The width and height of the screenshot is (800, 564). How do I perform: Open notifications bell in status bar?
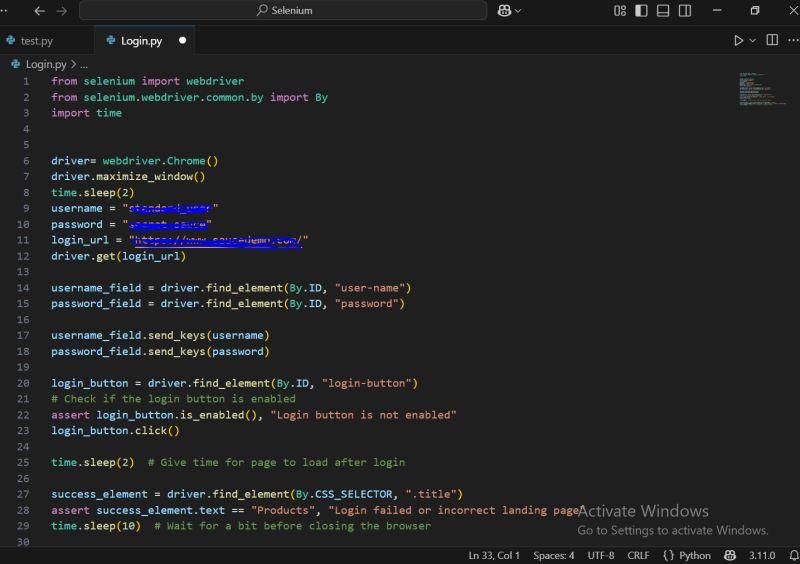tap(793, 555)
